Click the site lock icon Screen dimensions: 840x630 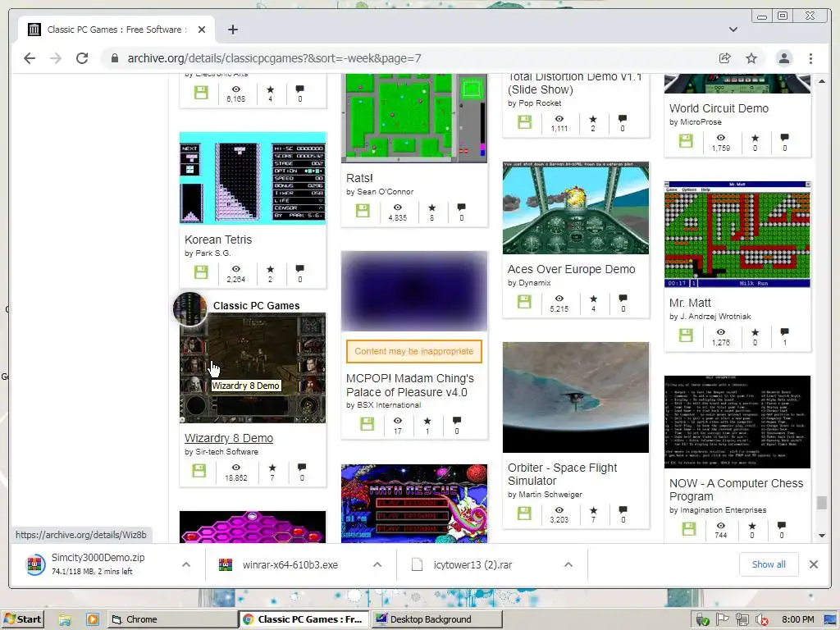coord(114,58)
